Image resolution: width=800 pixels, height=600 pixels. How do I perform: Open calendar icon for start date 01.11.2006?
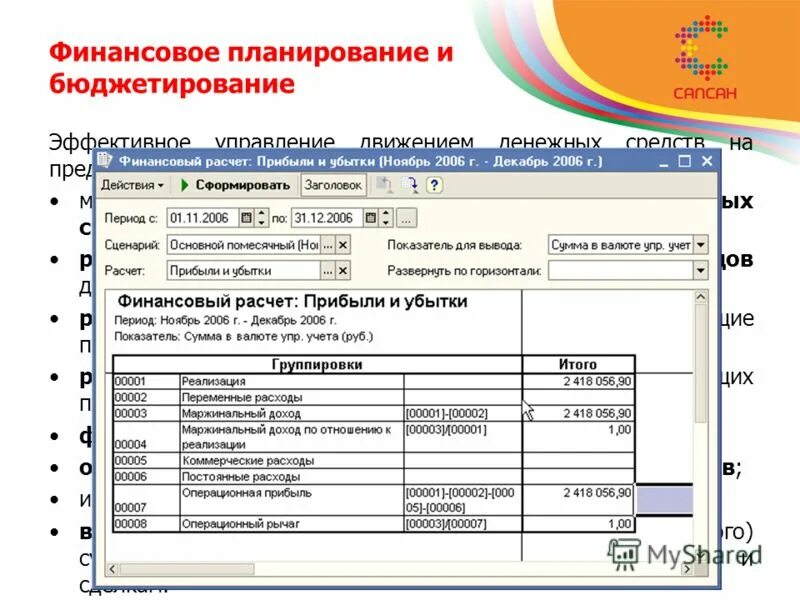coord(244,217)
